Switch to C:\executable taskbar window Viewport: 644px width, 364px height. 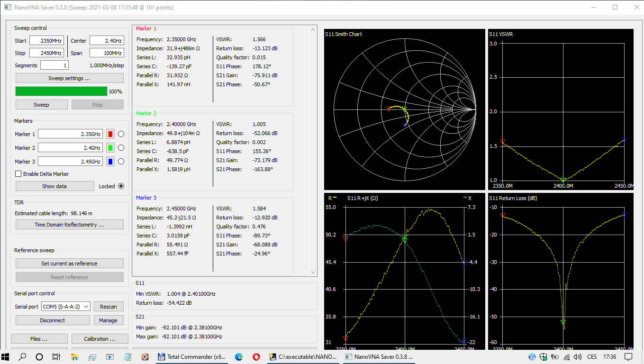(303, 356)
